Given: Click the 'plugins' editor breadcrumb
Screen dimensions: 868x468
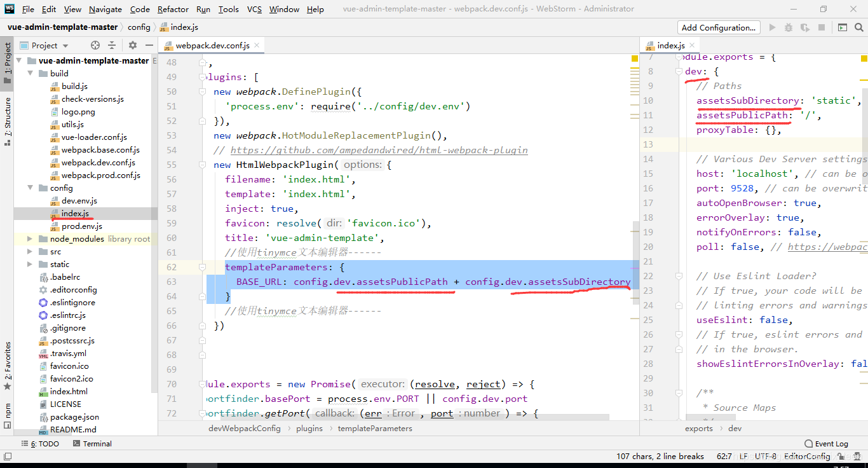Looking at the screenshot, I should [x=309, y=429].
